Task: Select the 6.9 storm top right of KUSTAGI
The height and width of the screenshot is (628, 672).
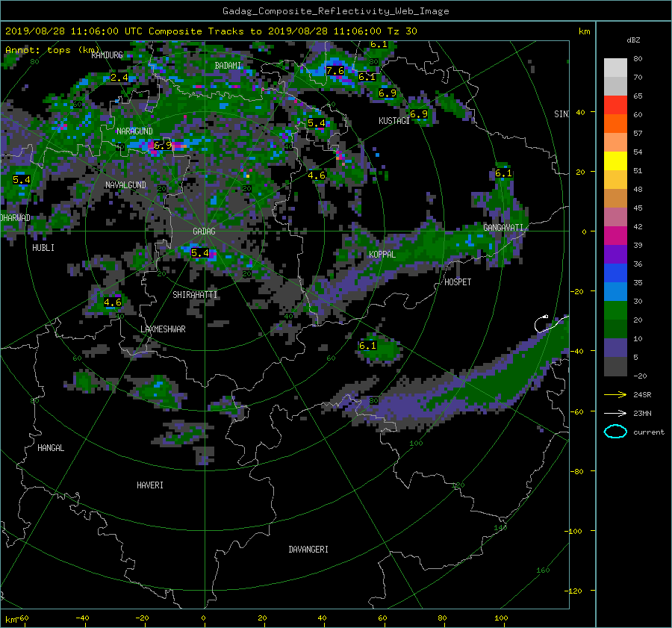Action: click(x=419, y=114)
